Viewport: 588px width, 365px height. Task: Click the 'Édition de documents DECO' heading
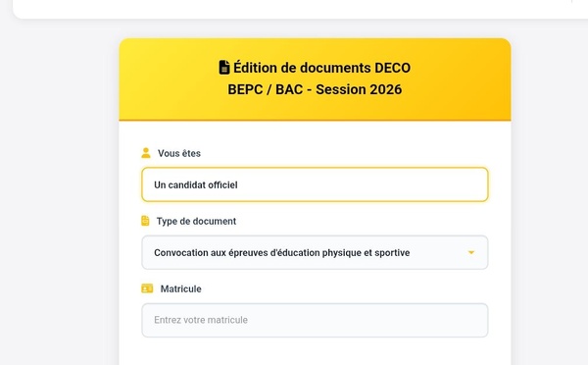[x=322, y=68]
